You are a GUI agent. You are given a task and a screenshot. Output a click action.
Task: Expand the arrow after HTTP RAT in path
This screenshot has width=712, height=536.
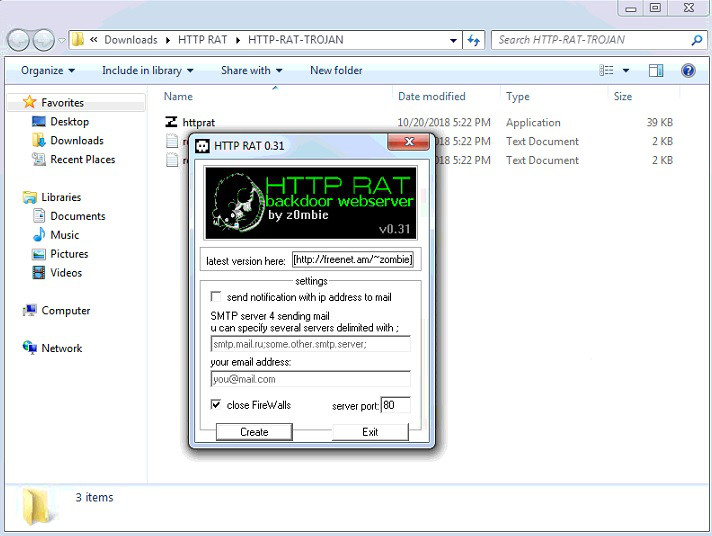237,40
